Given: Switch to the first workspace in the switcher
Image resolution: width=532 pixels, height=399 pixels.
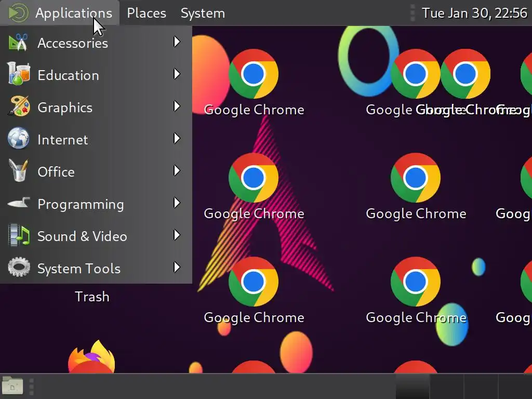Looking at the screenshot, I should pos(413,387).
